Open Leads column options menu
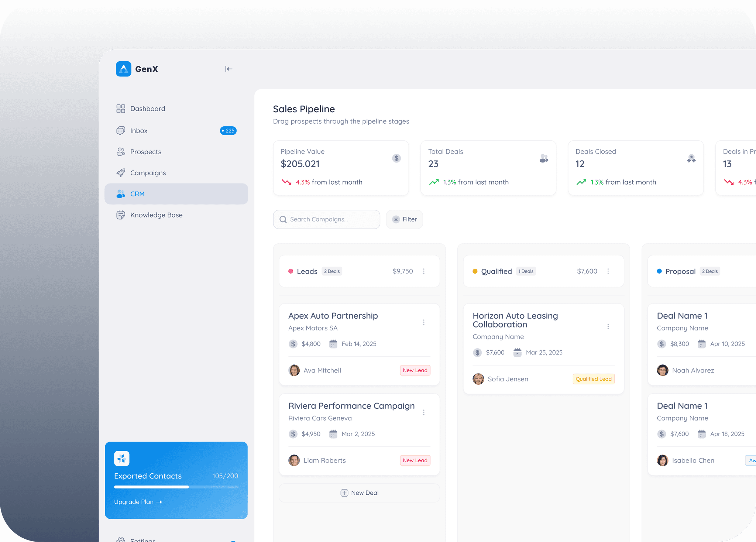The image size is (756, 542). coord(424,271)
